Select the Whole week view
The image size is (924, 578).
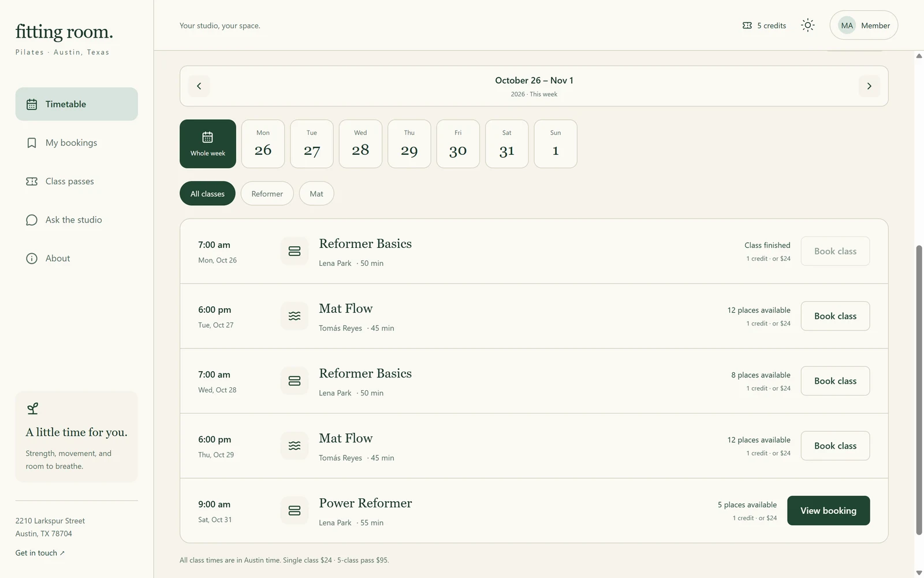208,144
